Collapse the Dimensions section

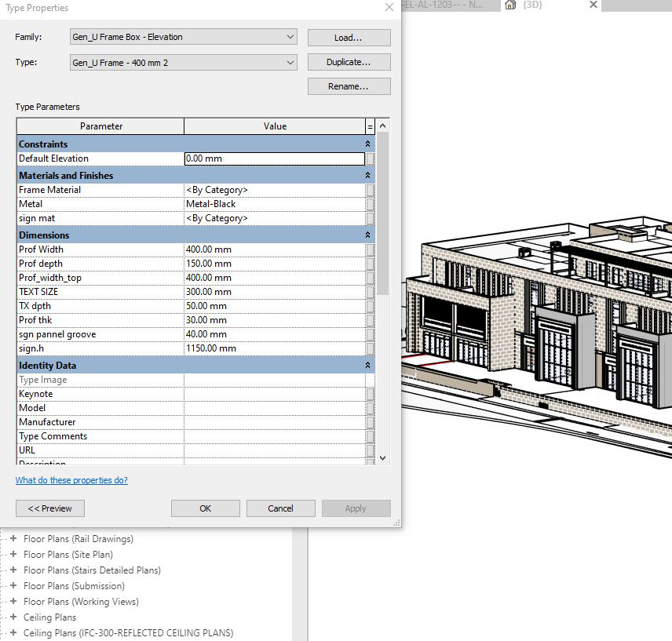coord(367,235)
